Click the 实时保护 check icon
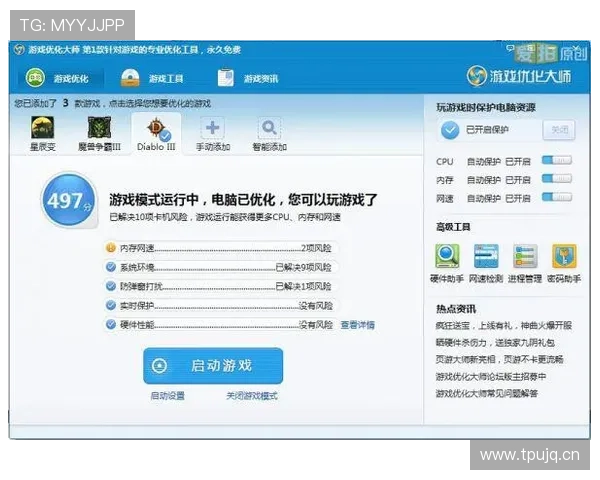 click(111, 305)
